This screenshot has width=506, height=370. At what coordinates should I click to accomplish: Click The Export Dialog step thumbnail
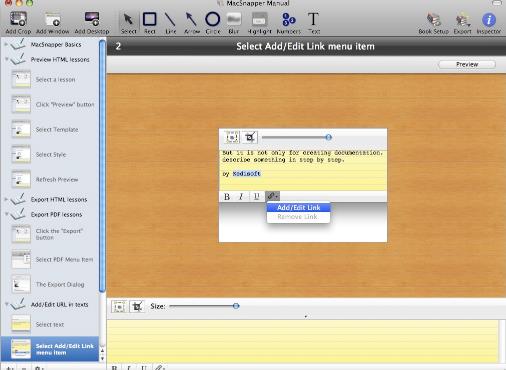[21, 284]
